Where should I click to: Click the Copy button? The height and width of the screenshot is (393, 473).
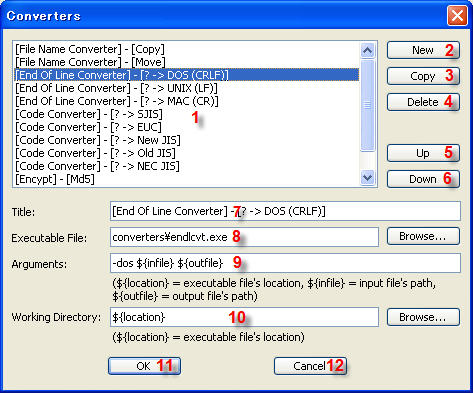pos(423,76)
